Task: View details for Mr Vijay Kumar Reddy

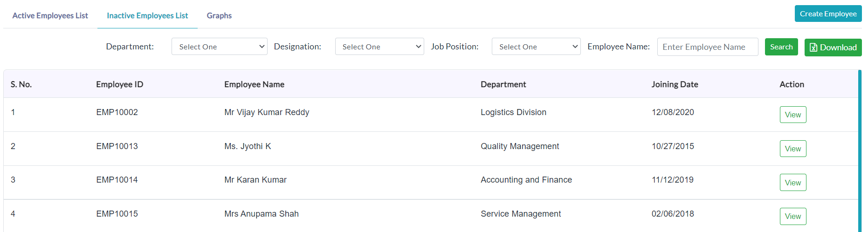Action: [792, 115]
